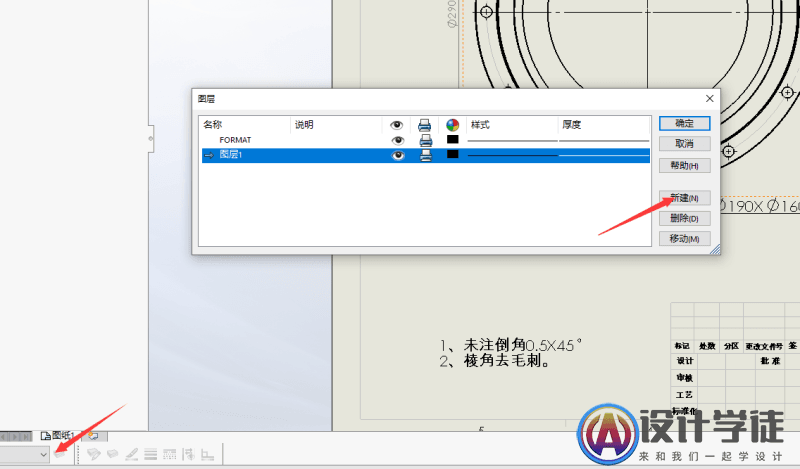This screenshot has height=469, width=800.
Task: Click the 批准 title block cell
Action: [770, 361]
